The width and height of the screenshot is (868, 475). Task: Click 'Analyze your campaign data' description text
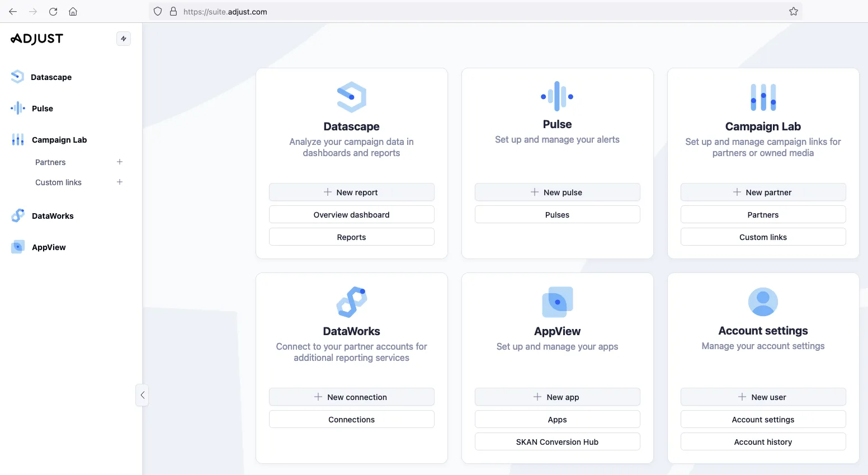click(351, 147)
